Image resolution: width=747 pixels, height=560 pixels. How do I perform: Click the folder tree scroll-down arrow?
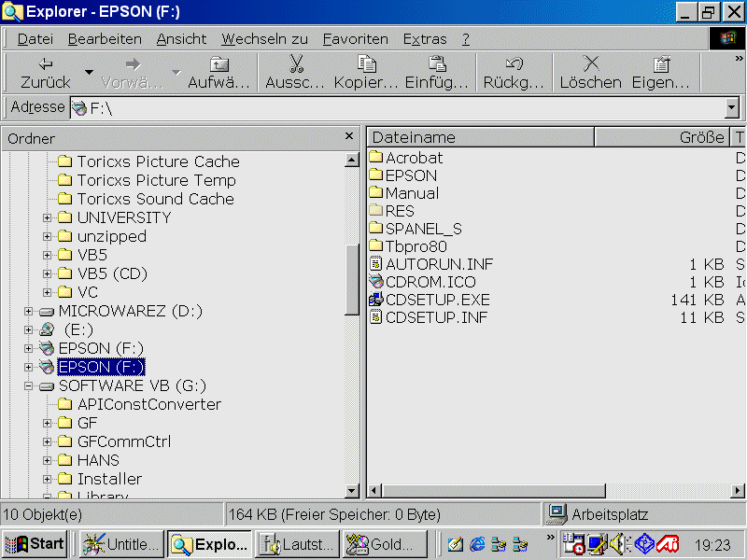(x=352, y=491)
